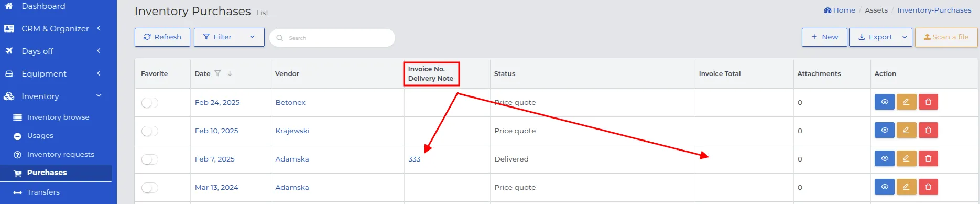Click the Refresh button
This screenshot has height=204, width=980.
point(162,37)
